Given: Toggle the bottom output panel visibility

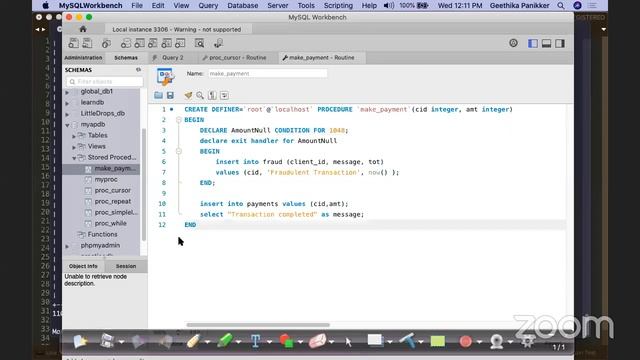Looking at the screenshot, I should tap(546, 43).
